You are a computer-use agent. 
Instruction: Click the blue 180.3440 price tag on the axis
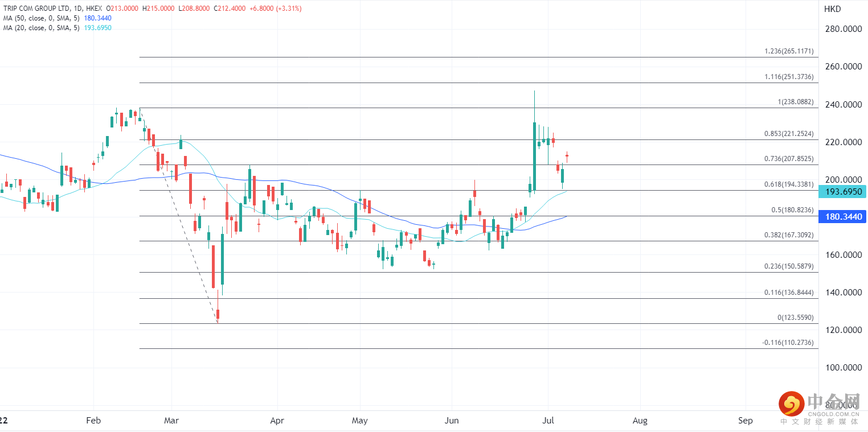(842, 217)
